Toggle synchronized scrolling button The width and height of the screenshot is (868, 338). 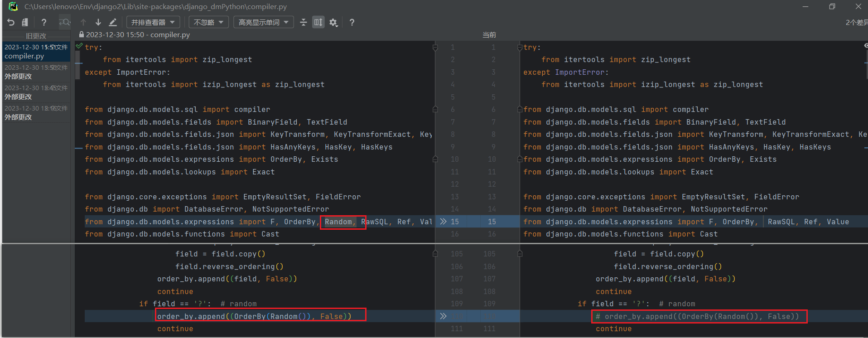[x=318, y=22]
